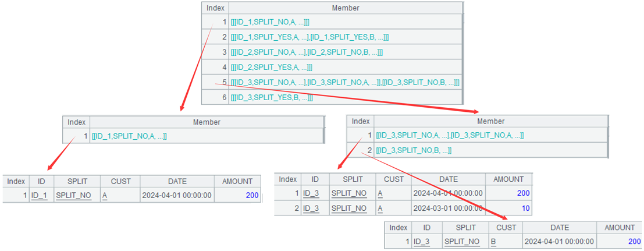Screen dimensions: 644x251
Task: Click the AMOUNT header in the customer B table
Action: click(x=623, y=228)
